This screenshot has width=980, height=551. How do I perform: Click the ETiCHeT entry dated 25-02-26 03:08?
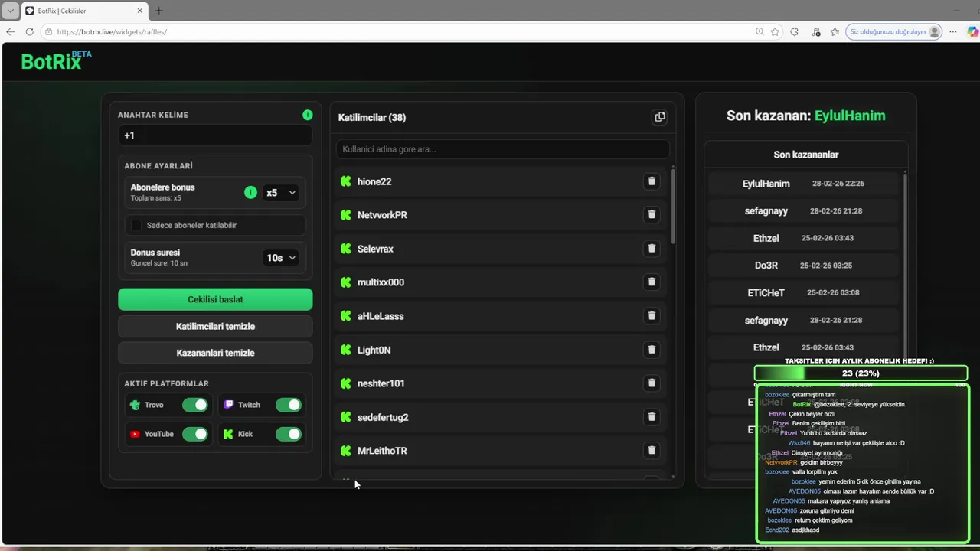pos(803,292)
